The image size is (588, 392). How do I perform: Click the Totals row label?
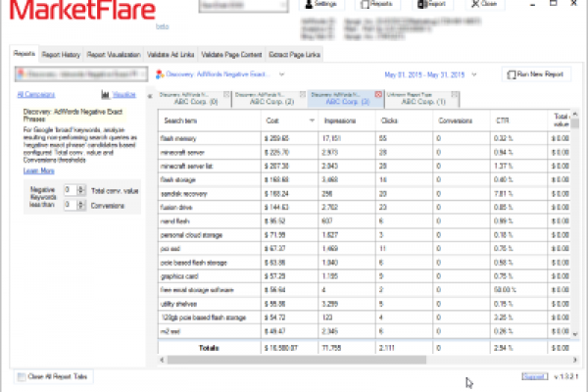(209, 348)
